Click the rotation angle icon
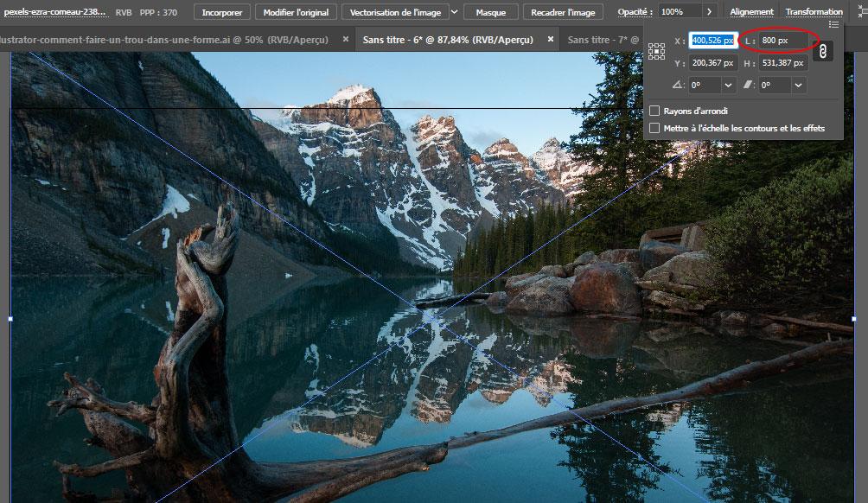868x503 pixels. tap(679, 86)
